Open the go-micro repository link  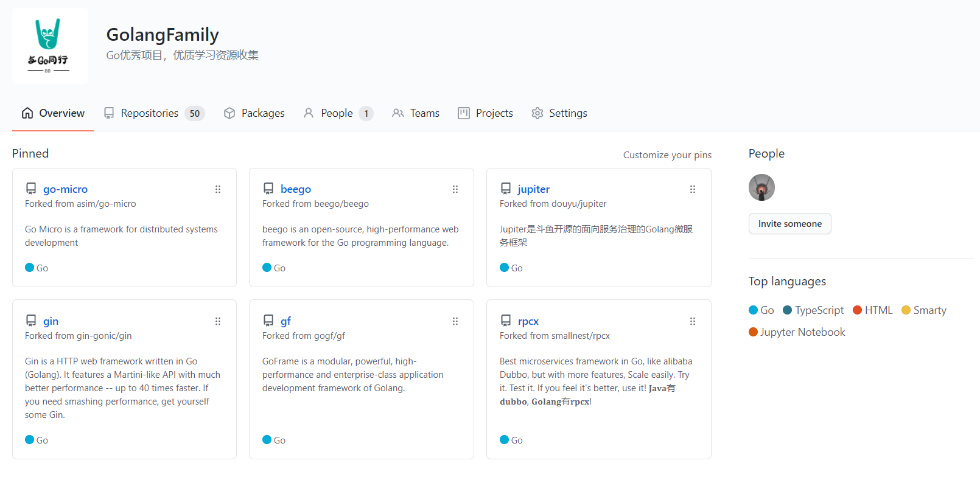pos(65,189)
